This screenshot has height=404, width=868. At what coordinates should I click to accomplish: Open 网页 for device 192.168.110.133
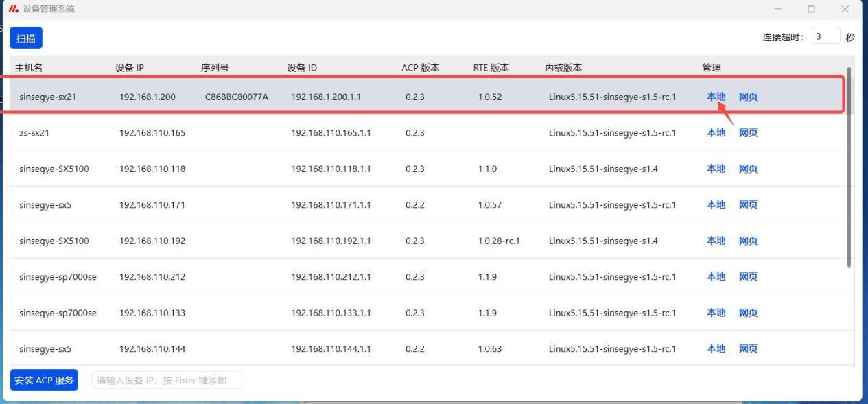748,313
